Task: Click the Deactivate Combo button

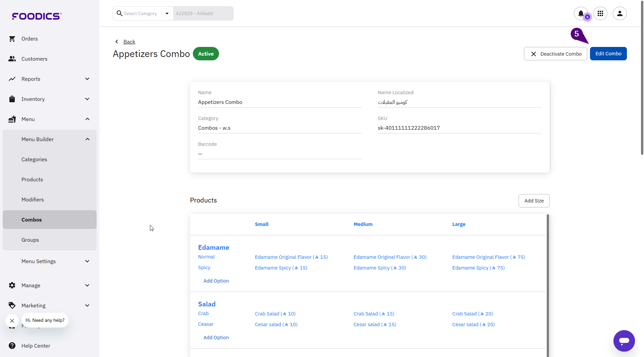Action: [x=555, y=54]
